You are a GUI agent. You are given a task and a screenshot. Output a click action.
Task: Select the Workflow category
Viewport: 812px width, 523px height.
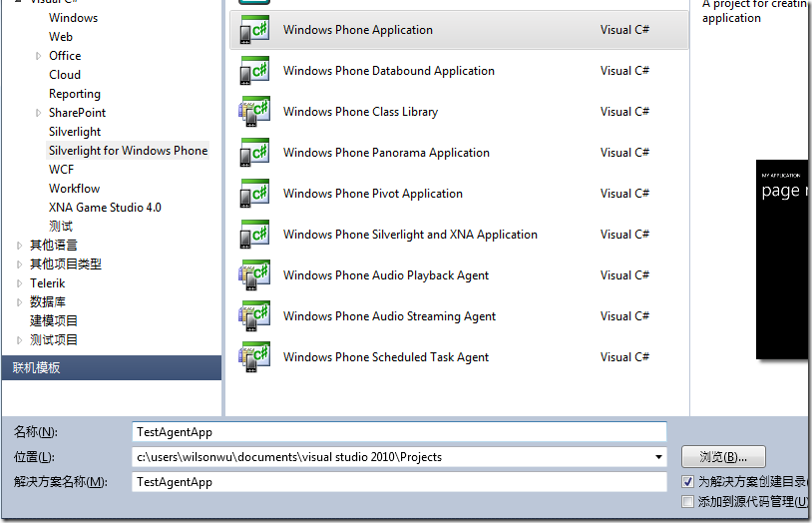[x=74, y=189]
